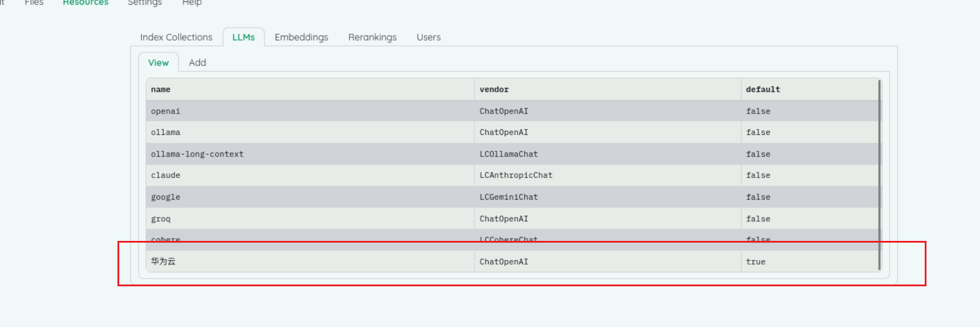Switch to the Settings top tab

point(145,3)
